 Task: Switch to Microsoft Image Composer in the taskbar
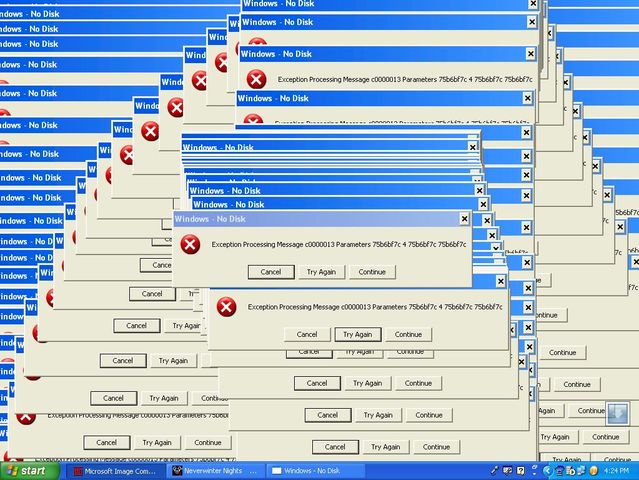(x=115, y=471)
